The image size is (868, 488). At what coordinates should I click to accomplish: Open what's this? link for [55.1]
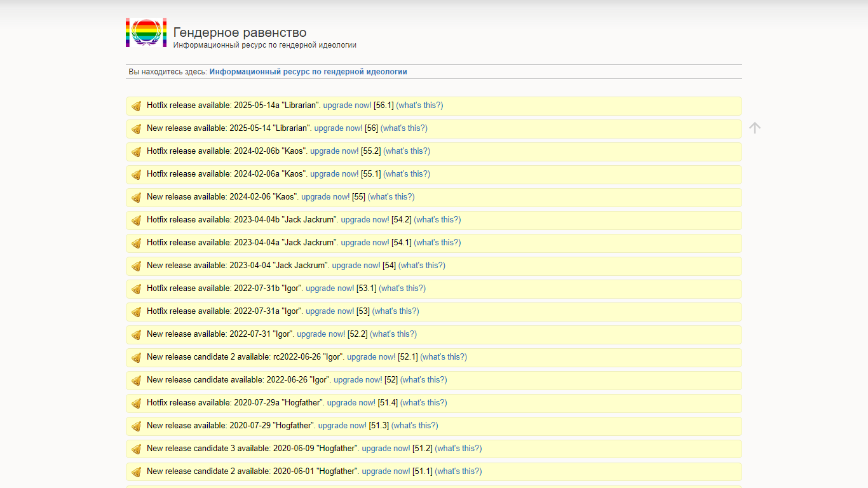[x=407, y=174]
